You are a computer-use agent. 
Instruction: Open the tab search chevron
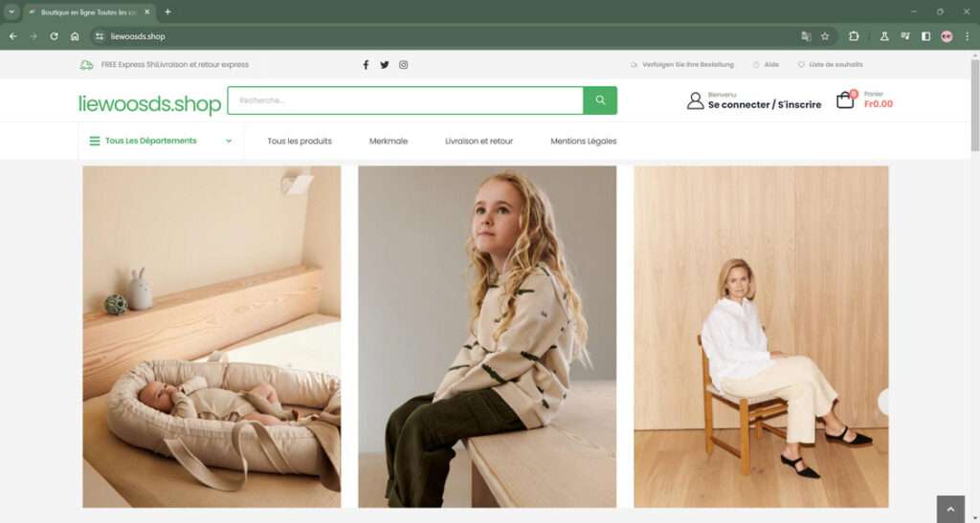coord(11,11)
